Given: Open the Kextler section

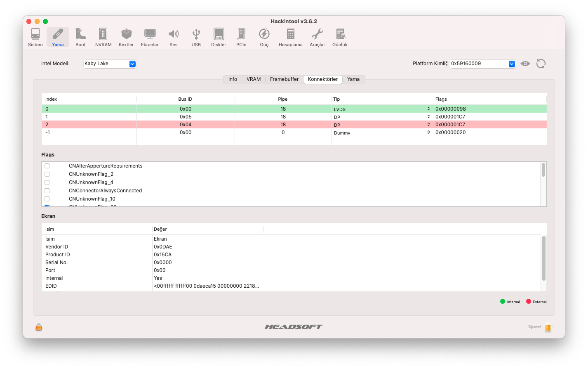Looking at the screenshot, I should 126,37.
